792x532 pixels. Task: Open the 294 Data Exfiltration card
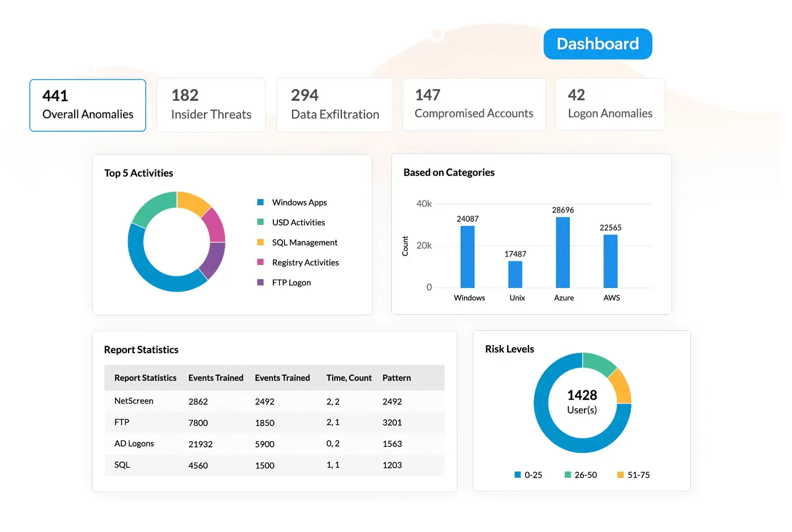point(335,105)
